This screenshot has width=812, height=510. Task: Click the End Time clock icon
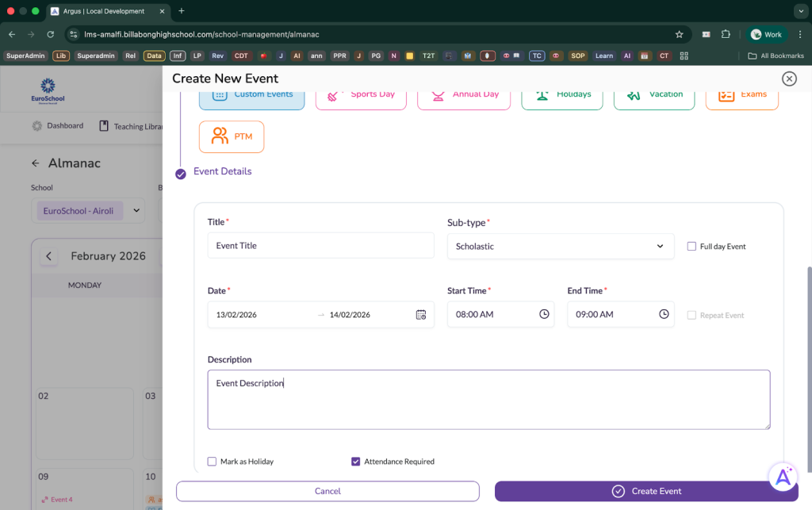664,315
